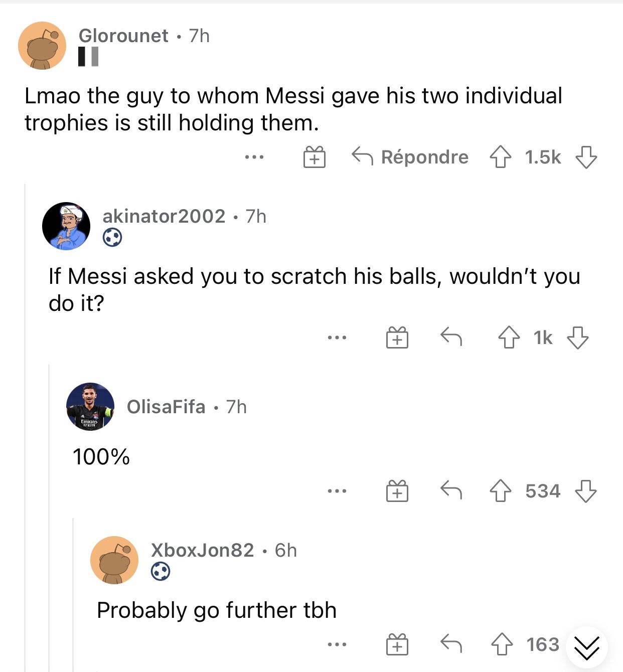Open Glorounet's user profile link
Screen dimensions: 623x672
tap(123, 36)
